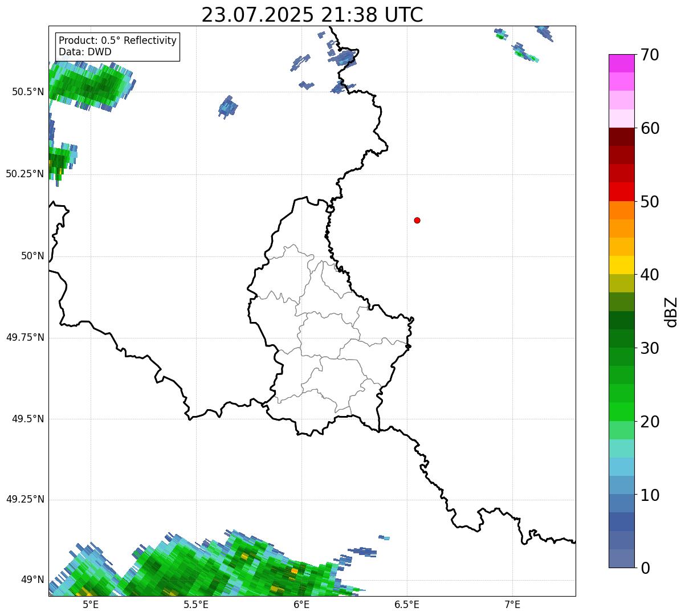Click the 49.25°N latitude label

coord(25,499)
